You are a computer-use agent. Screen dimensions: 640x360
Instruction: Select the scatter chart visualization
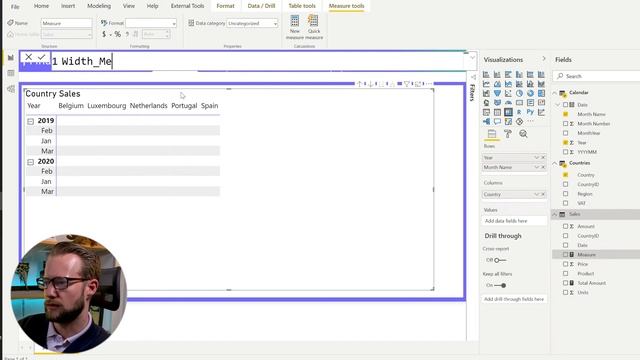508,93
